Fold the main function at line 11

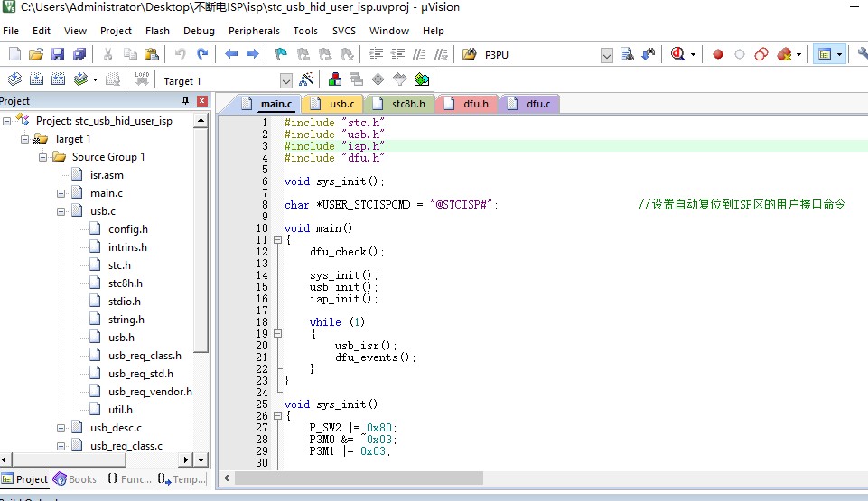coord(278,240)
